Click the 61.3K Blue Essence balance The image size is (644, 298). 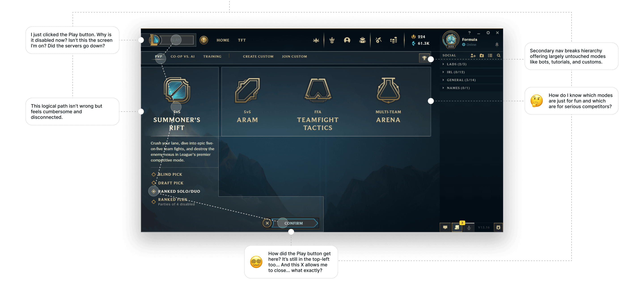(424, 43)
